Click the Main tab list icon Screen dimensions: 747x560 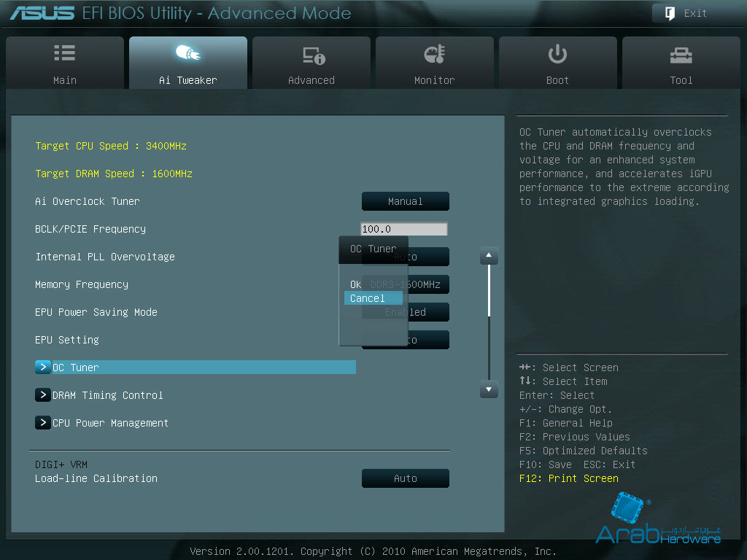pyautogui.click(x=65, y=52)
